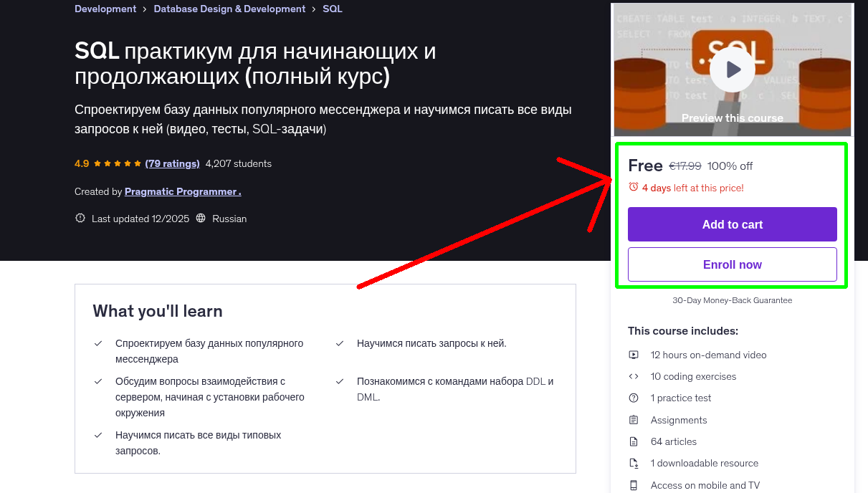868x493 pixels.
Task: Click the Add to cart button
Action: pos(732,224)
